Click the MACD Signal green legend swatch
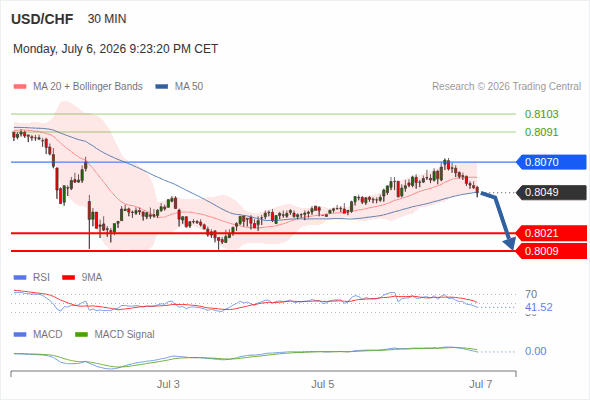The image size is (590, 400). coord(82,335)
